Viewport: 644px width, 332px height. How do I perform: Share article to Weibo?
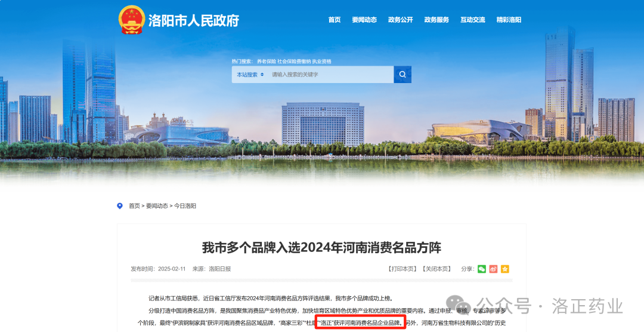pos(493,269)
